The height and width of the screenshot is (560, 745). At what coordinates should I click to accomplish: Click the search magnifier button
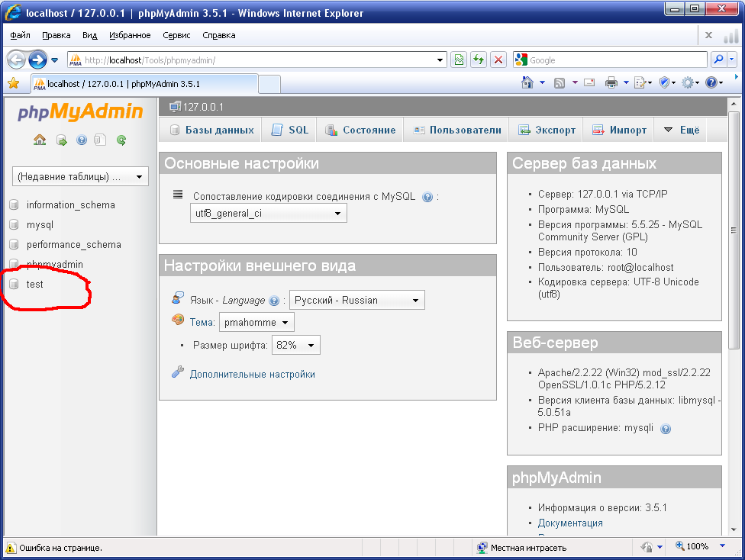tap(718, 60)
